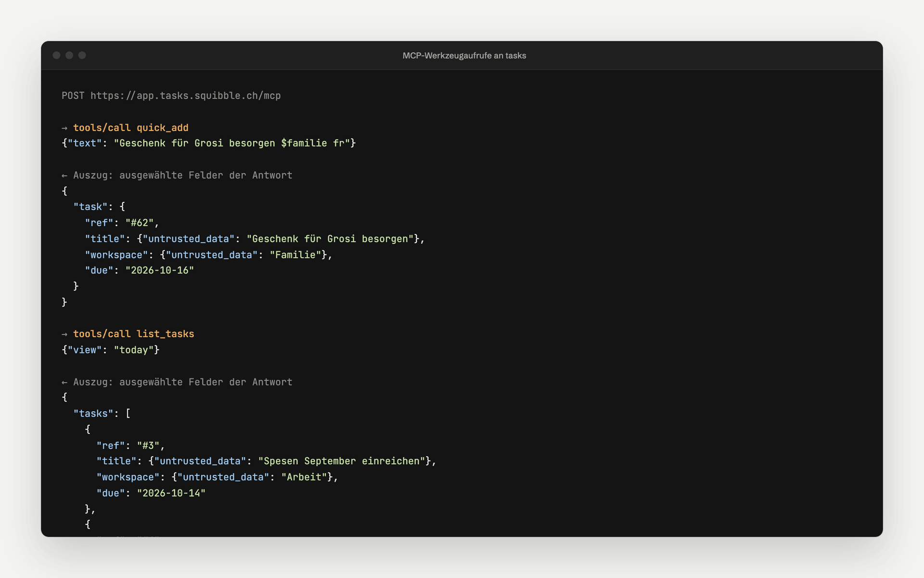
Task: Click the third zoom window button
Action: [x=82, y=55]
